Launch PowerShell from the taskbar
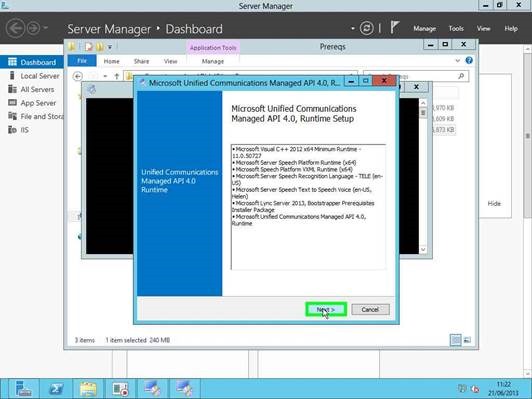The image size is (532, 399). click(56, 388)
